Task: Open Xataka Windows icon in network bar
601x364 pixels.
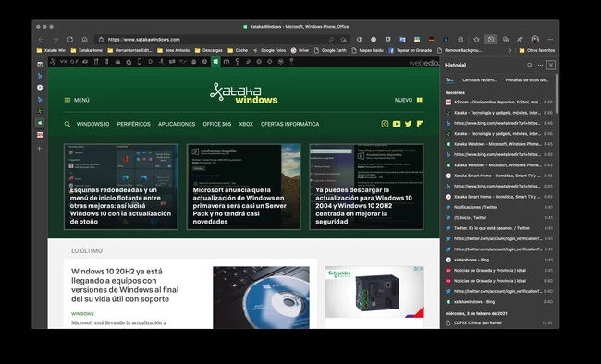Action: point(215,61)
